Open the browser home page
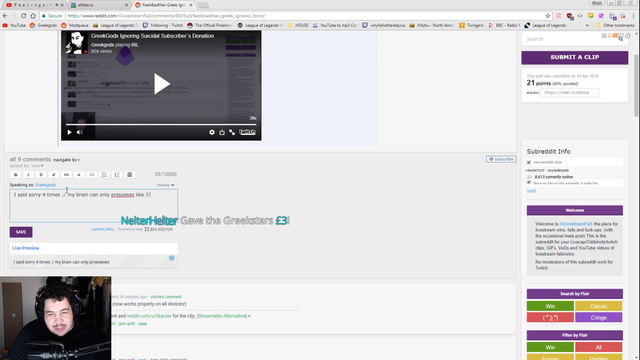This screenshot has height=360, width=640. [x=33, y=16]
